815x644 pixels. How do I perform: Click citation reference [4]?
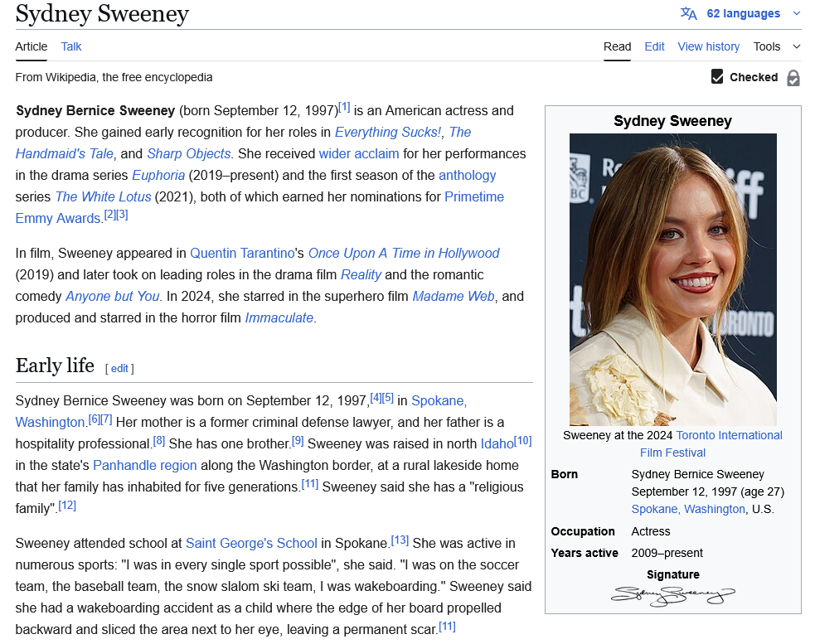[376, 397]
